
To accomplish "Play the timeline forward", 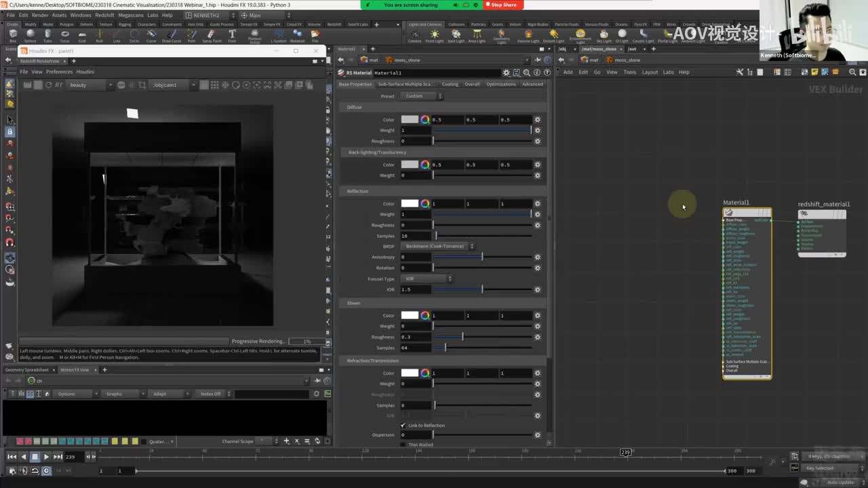I will point(46,457).
